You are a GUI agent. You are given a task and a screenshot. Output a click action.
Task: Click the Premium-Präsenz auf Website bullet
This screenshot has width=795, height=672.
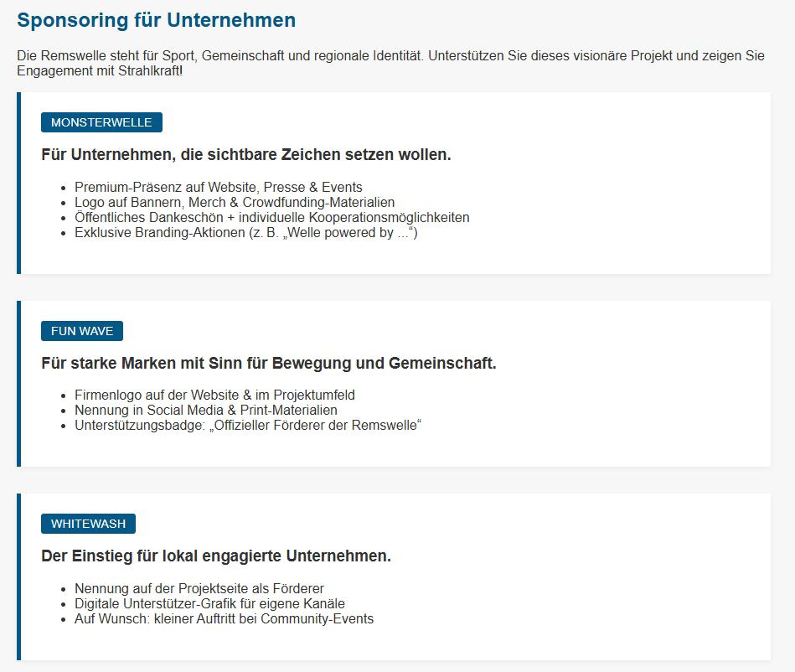tap(219, 187)
